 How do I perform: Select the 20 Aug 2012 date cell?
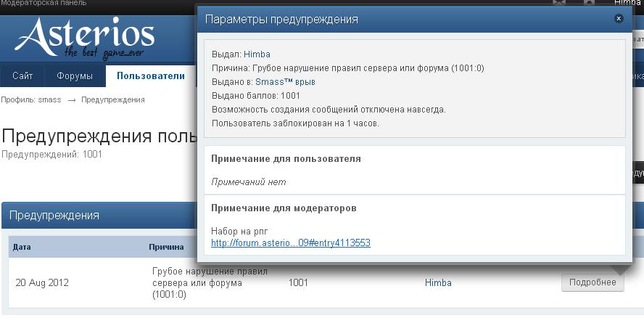pyautogui.click(x=42, y=283)
